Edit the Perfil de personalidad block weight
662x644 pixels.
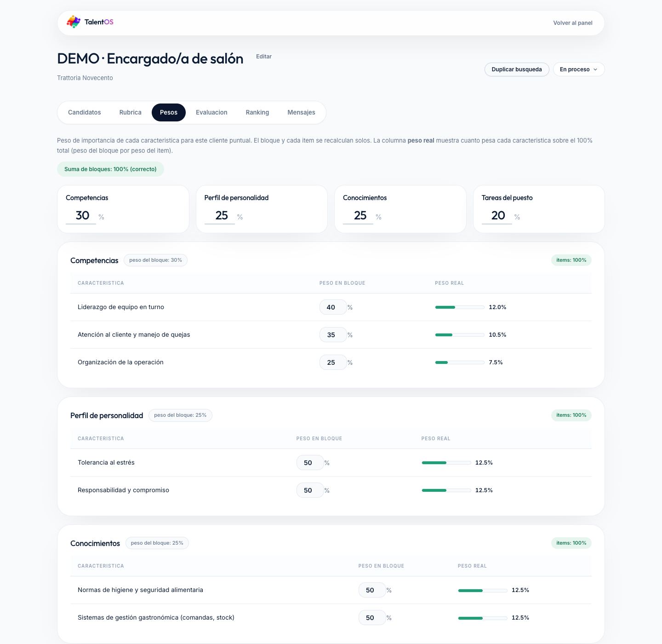coord(220,216)
